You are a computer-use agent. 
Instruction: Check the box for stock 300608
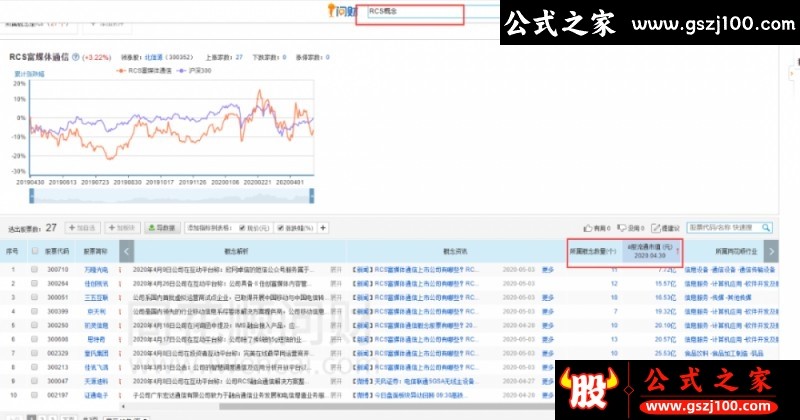click(34, 339)
